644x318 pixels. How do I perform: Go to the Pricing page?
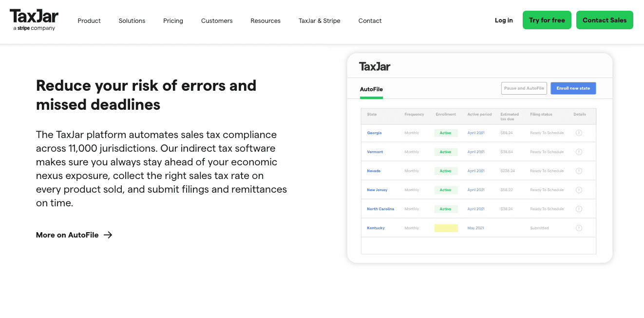[173, 20]
